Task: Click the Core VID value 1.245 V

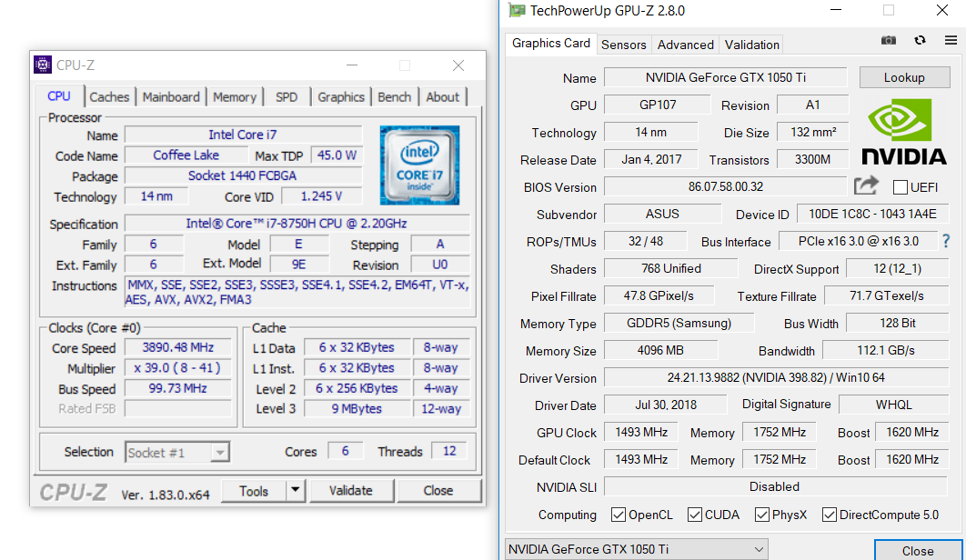Action: pos(322,195)
